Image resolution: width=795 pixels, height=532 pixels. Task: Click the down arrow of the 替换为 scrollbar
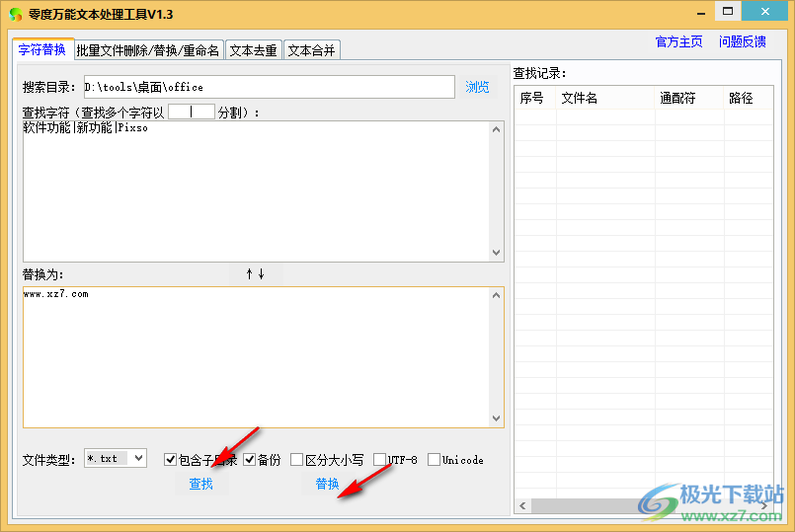coord(497,418)
